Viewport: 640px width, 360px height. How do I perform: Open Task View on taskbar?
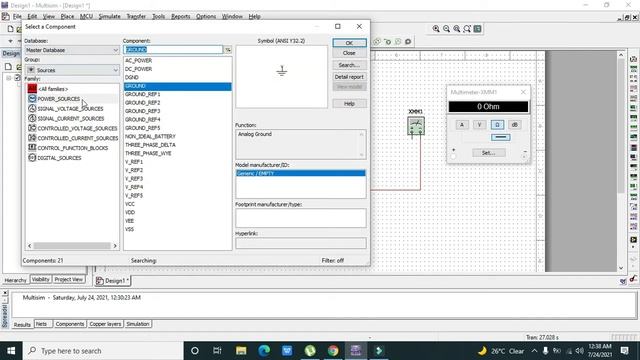[217, 351]
